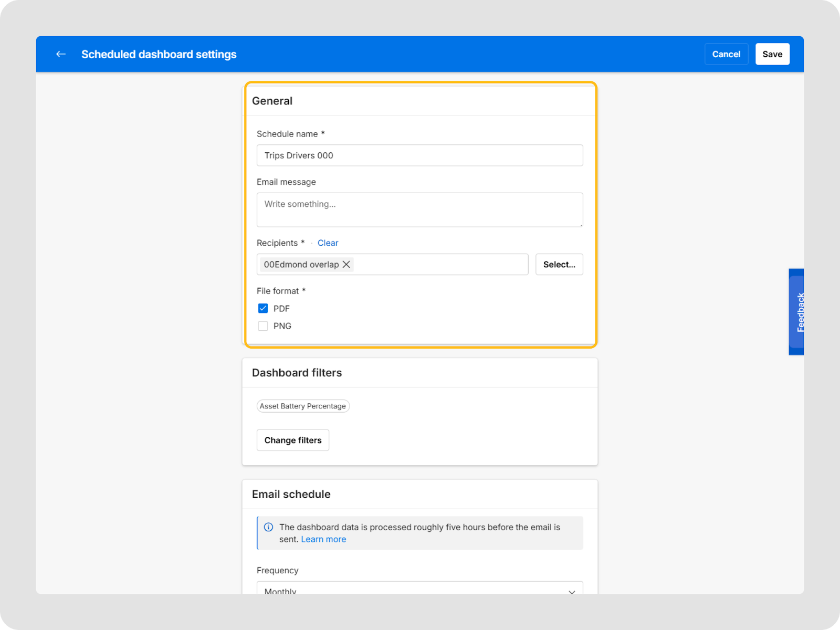This screenshot has width=840, height=630.
Task: Enable the PNG file format
Action: (263, 326)
